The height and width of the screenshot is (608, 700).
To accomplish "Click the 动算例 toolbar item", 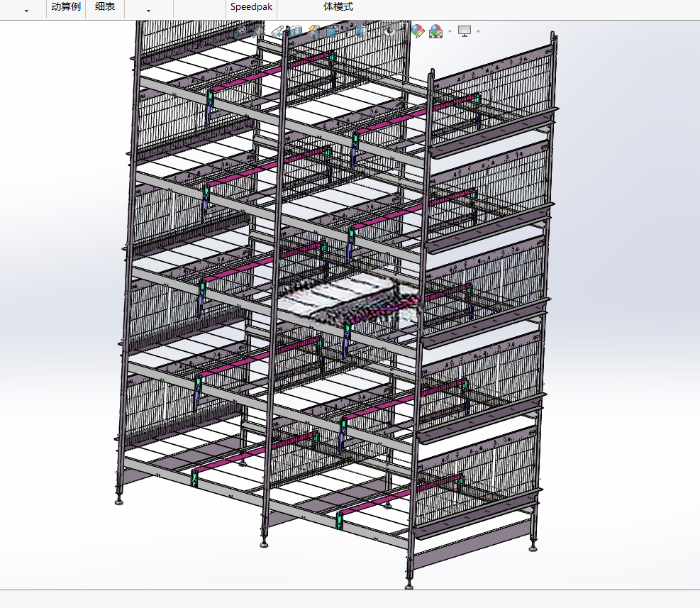I will click(x=66, y=6).
